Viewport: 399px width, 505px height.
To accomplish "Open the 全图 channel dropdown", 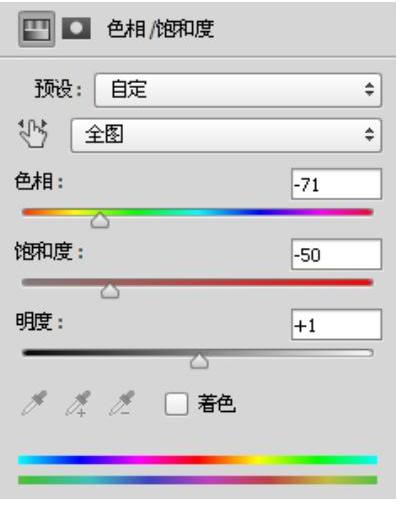I will click(226, 135).
